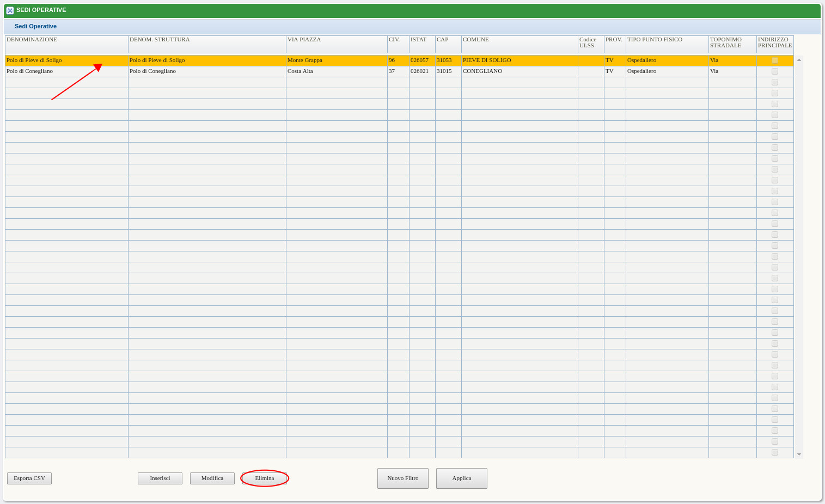
Task: Click the VIA PIAZZA header
Action: [304, 40]
